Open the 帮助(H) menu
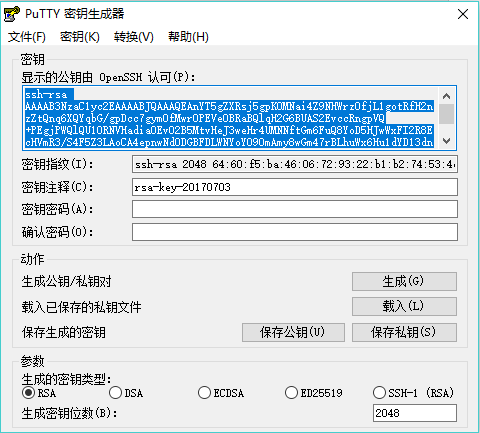This screenshot has height=433, width=480. tap(188, 37)
